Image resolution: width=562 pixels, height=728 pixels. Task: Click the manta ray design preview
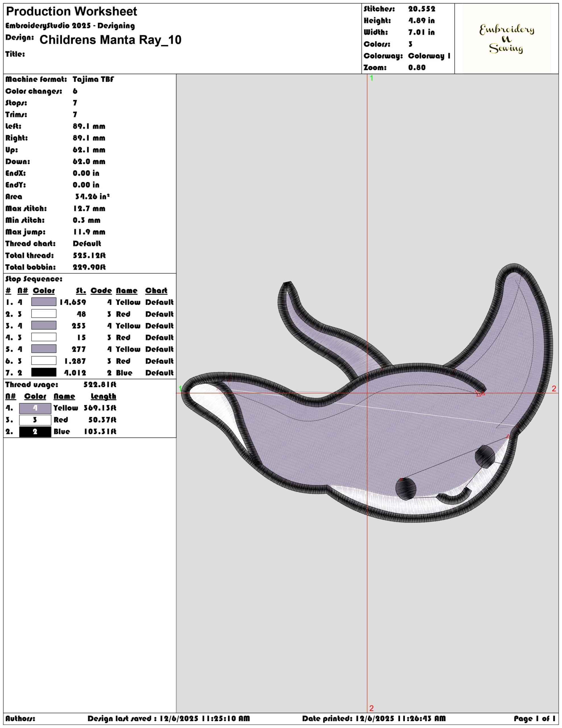tap(367, 392)
